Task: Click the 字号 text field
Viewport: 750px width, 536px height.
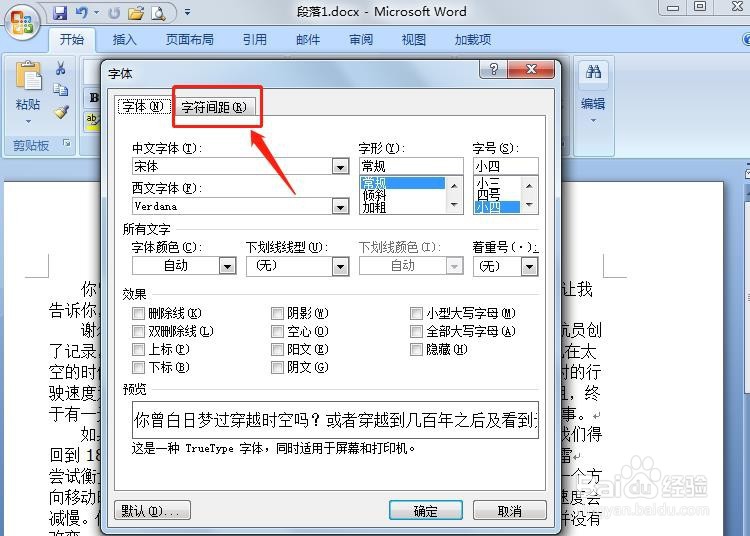Action: (506, 166)
